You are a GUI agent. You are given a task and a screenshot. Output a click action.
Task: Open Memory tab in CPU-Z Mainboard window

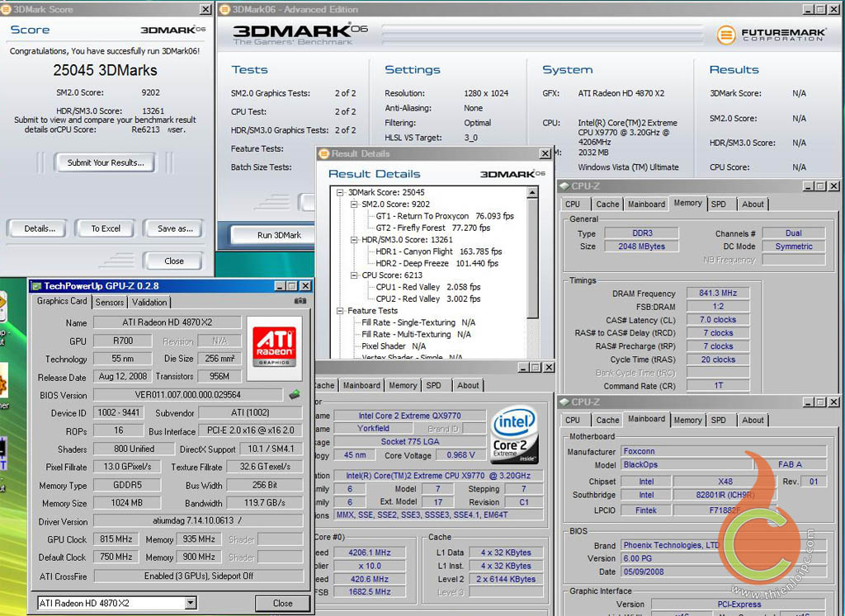click(687, 420)
